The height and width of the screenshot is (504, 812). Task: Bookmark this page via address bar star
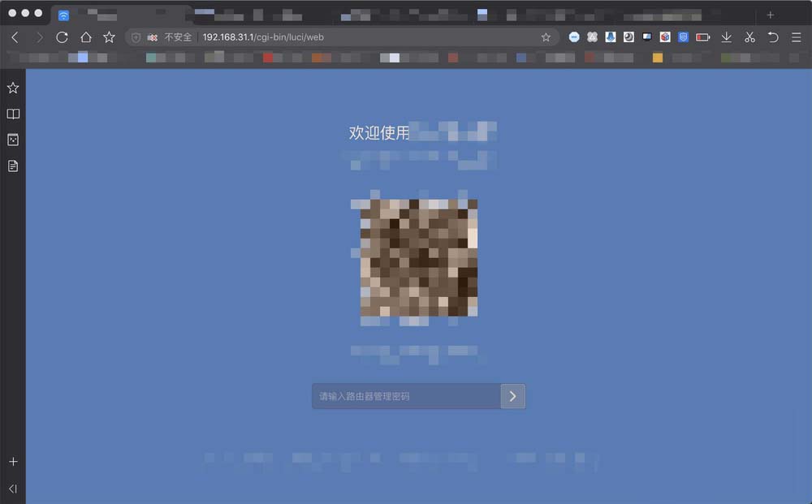546,37
